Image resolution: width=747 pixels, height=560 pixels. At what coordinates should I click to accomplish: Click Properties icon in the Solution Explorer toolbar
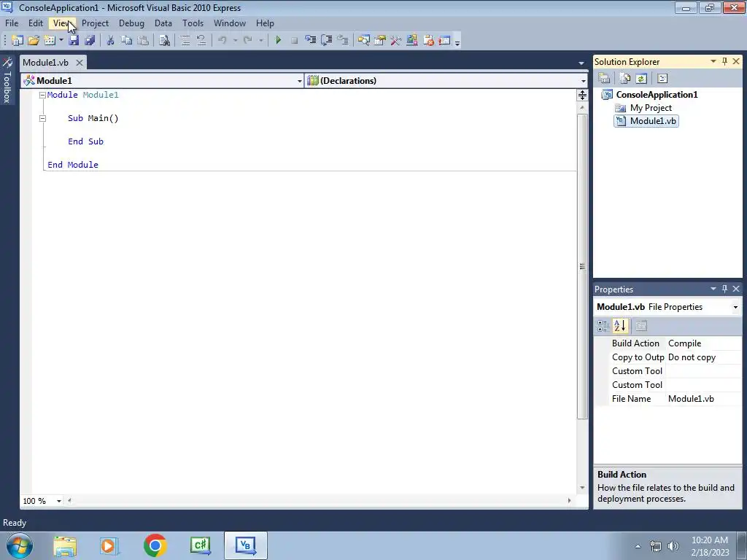pos(605,79)
